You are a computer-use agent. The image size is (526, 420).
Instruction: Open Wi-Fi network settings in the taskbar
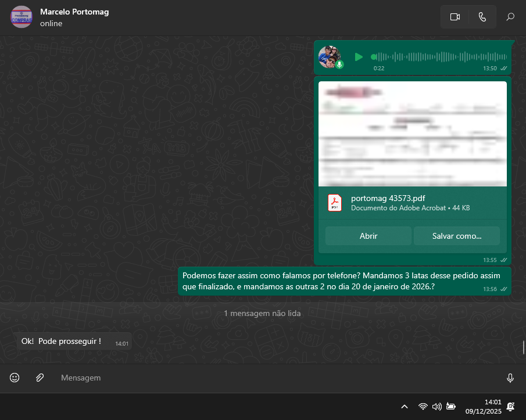pyautogui.click(x=423, y=407)
